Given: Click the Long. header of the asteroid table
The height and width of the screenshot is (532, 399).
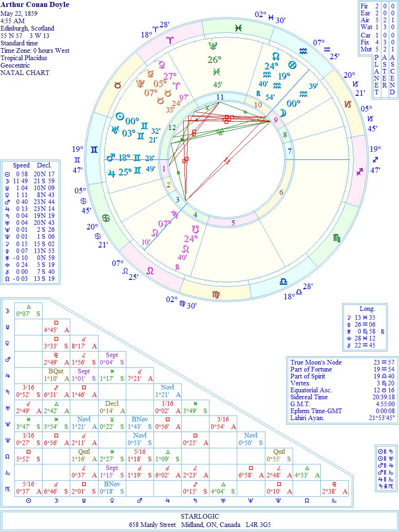Looking at the screenshot, I should (x=367, y=309).
